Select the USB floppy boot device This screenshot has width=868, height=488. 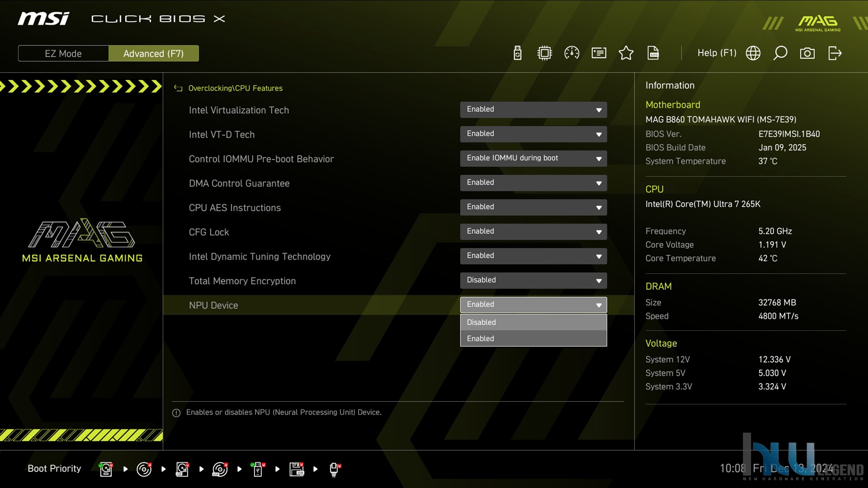tap(296, 469)
